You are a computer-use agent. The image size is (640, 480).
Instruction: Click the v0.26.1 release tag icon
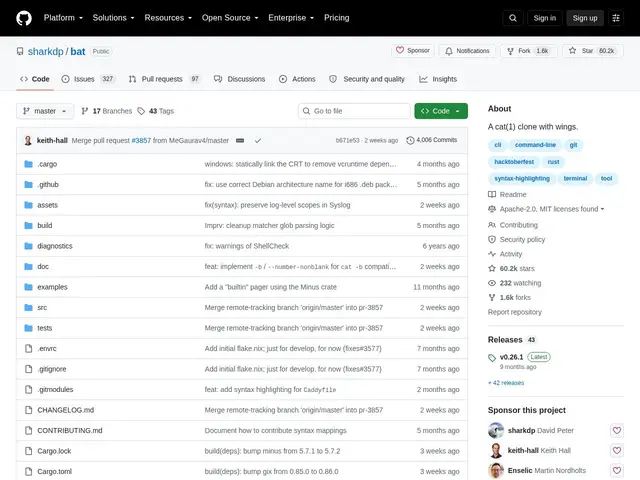point(492,358)
